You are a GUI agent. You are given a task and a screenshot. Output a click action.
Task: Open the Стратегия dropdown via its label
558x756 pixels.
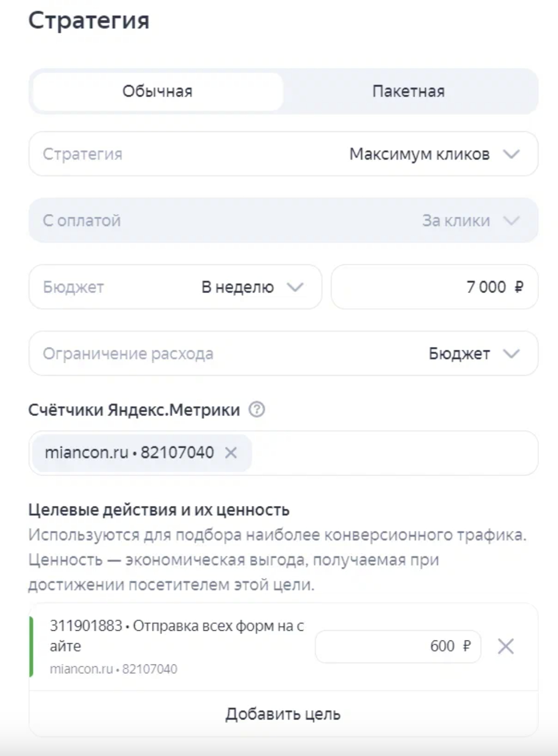click(x=83, y=154)
